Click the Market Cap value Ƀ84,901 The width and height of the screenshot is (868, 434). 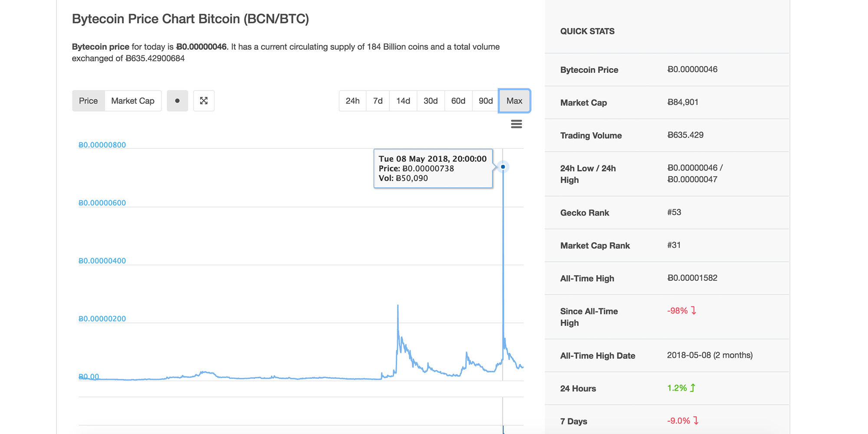click(x=683, y=102)
